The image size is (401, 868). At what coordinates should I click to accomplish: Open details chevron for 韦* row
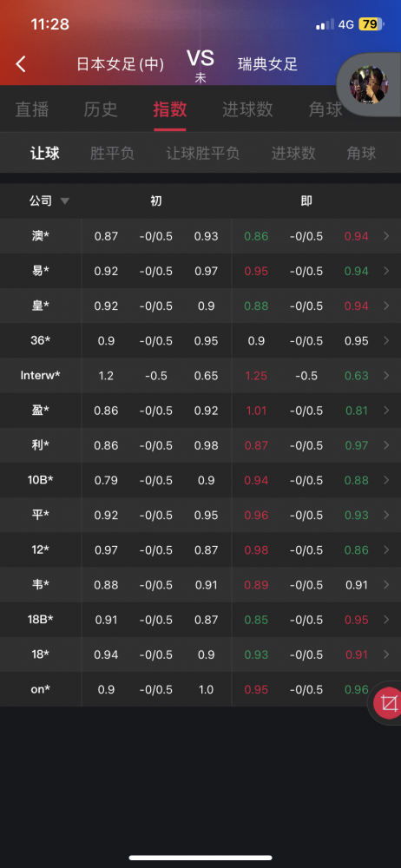click(x=386, y=585)
